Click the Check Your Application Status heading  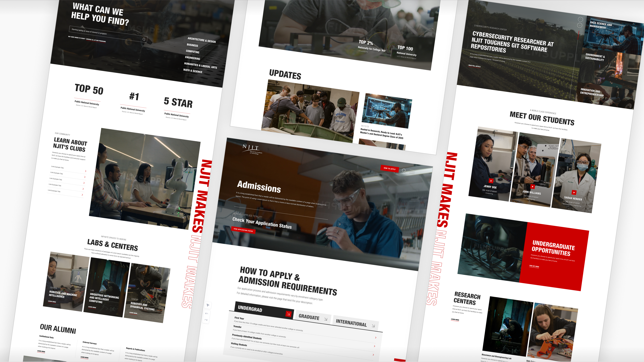point(262,223)
